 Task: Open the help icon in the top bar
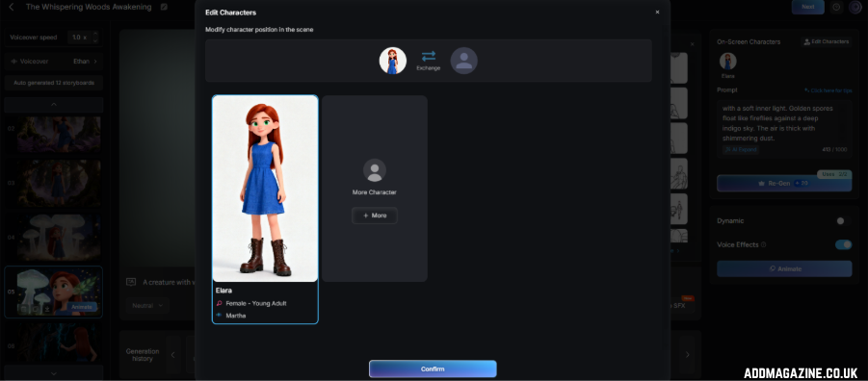tap(836, 7)
